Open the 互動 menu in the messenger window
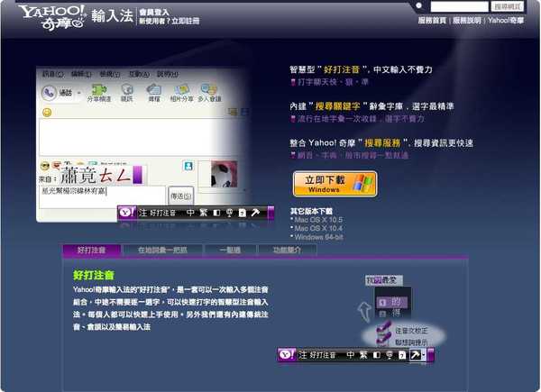 coord(139,74)
